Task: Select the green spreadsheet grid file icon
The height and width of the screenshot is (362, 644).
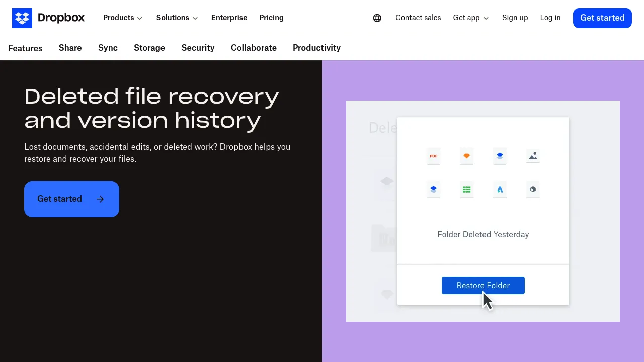Action: pos(467,189)
